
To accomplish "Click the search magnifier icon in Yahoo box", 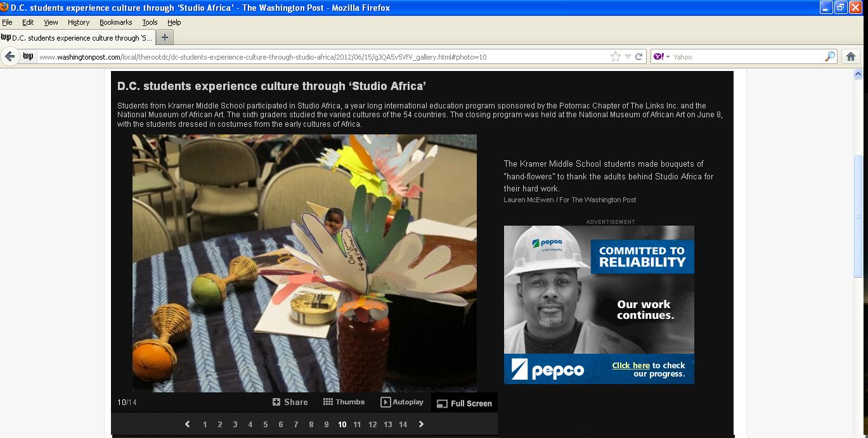I will [829, 56].
